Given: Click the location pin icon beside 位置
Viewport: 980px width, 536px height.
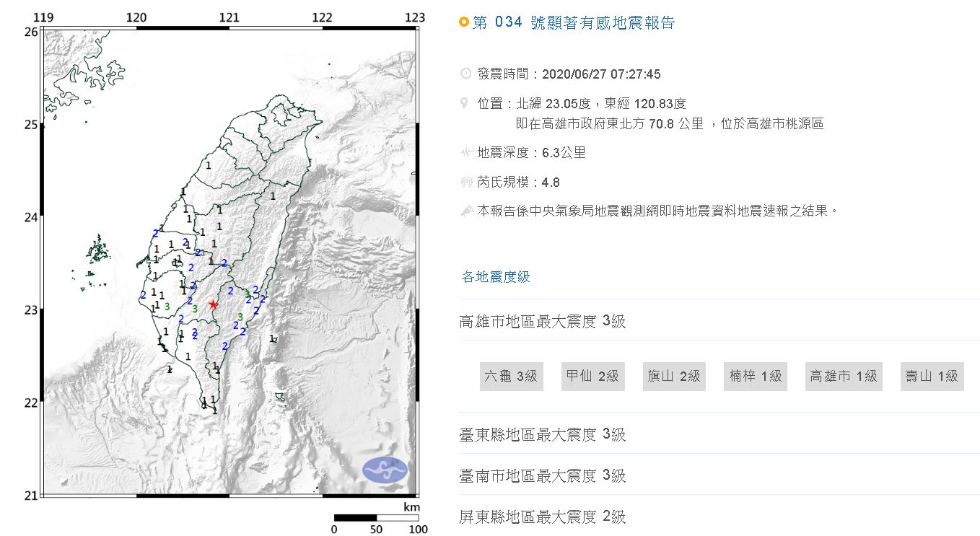Looking at the screenshot, I should (465, 103).
